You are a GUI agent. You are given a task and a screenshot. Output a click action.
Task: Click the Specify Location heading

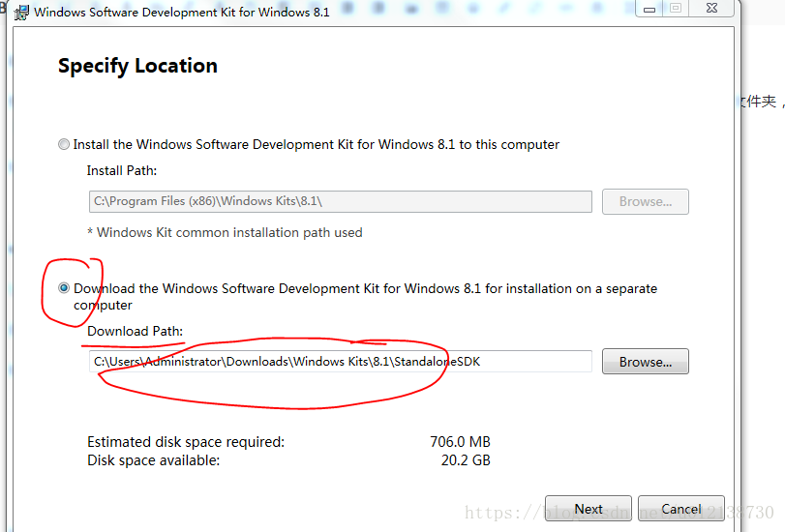click(x=137, y=66)
